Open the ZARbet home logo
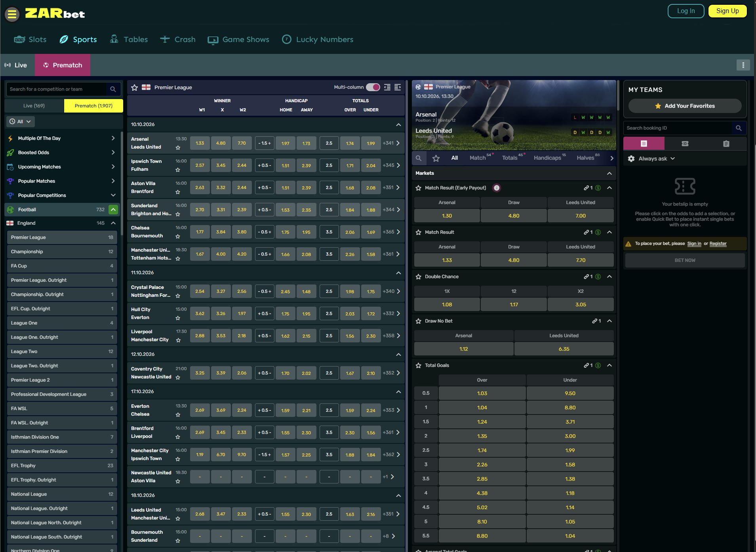The width and height of the screenshot is (756, 552). click(x=55, y=14)
